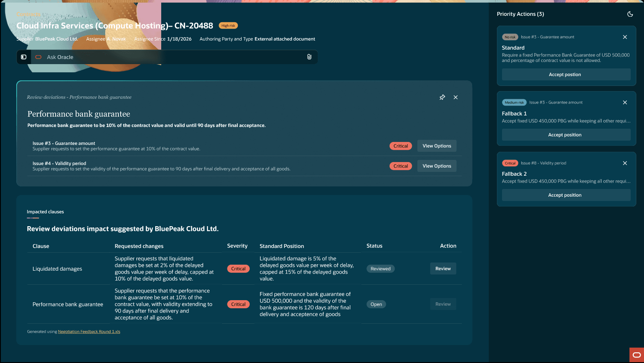
Task: Open the red Oracle assistant button in the corner
Action: tap(636, 355)
